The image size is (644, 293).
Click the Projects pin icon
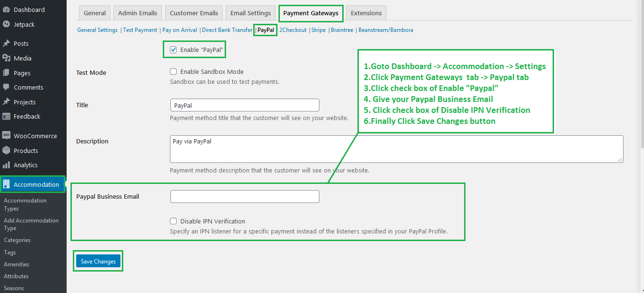click(6, 102)
